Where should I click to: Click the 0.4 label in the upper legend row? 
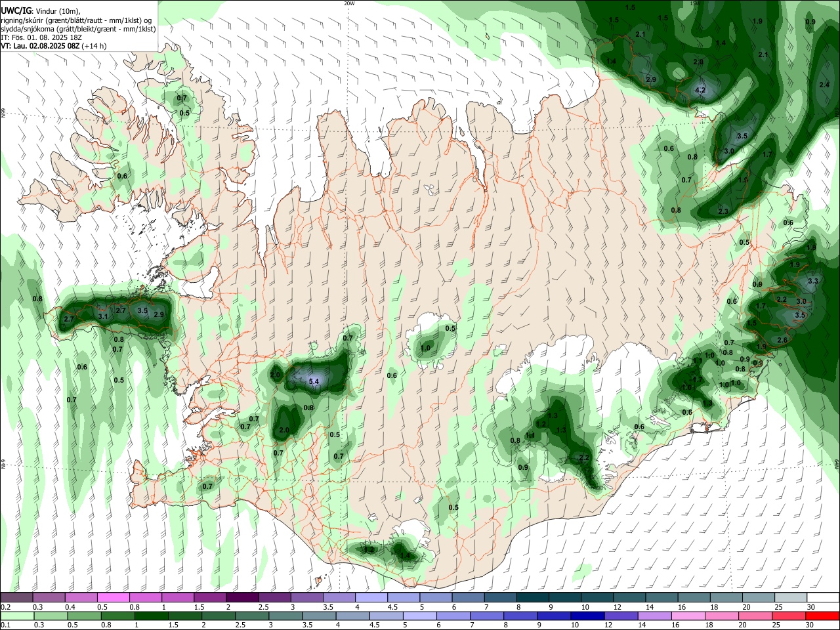[70, 607]
